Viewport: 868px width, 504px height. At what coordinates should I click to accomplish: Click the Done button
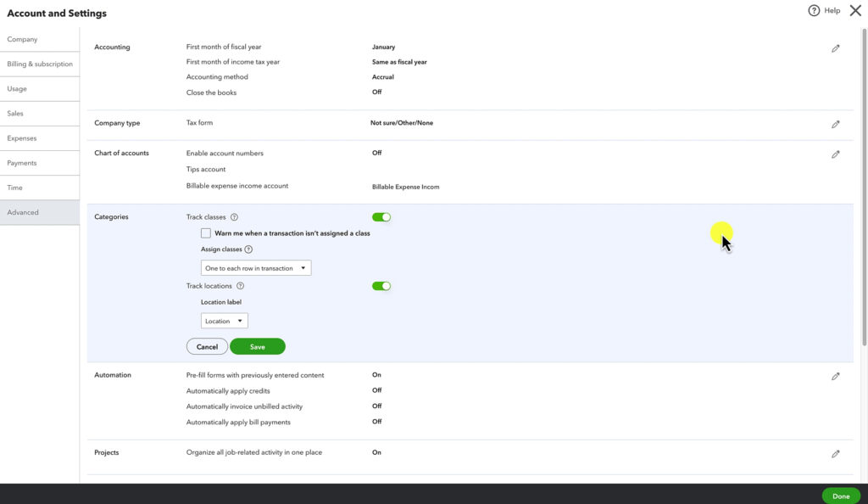pos(840,496)
